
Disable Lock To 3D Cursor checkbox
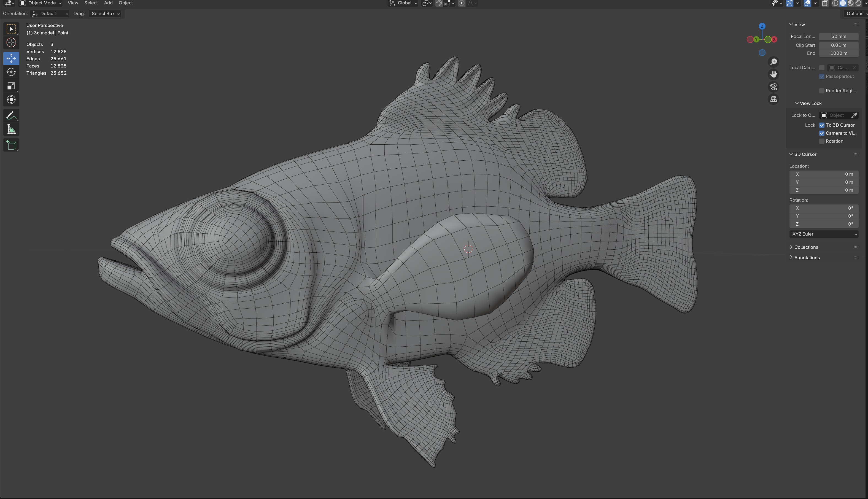click(822, 125)
